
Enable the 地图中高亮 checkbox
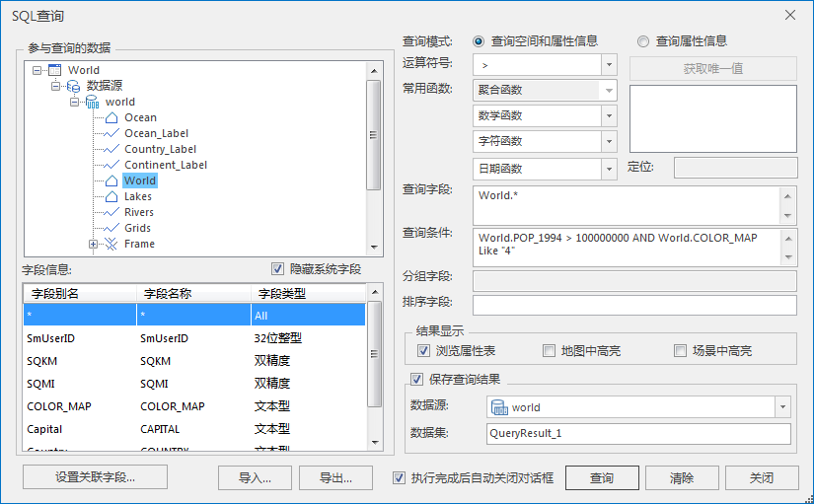[550, 351]
